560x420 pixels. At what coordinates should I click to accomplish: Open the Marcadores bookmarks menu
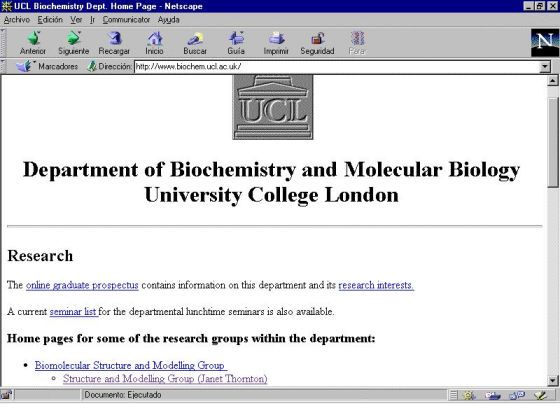click(x=47, y=66)
